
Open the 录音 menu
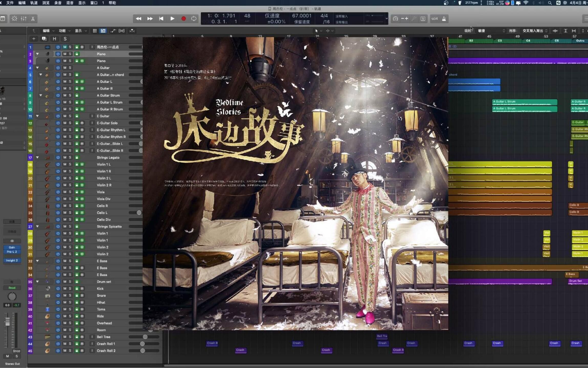[x=58, y=3]
